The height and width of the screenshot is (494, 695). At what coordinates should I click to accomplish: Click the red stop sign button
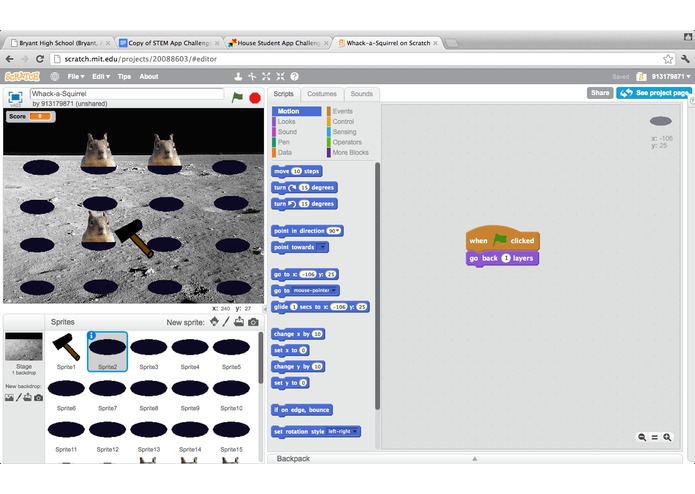coord(255,98)
